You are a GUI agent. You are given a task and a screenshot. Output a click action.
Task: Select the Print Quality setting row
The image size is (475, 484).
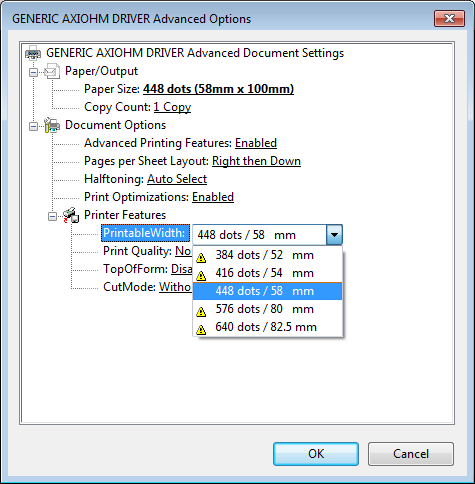(x=147, y=251)
